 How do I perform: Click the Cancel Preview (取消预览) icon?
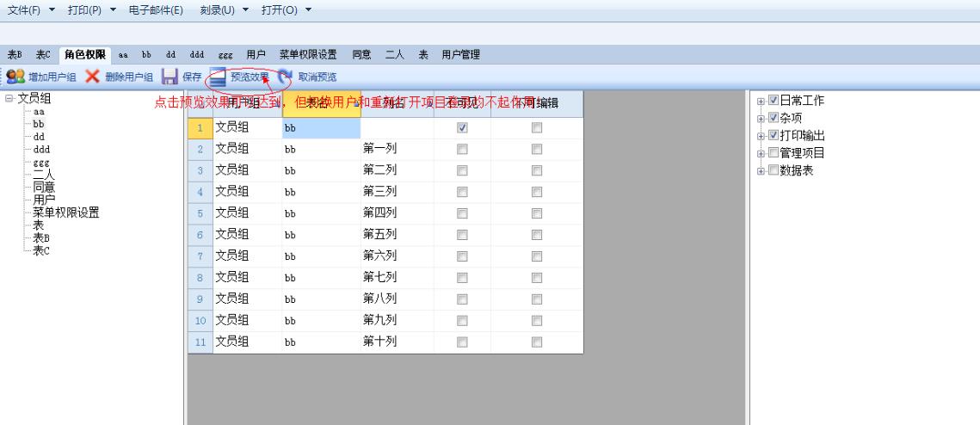[286, 77]
